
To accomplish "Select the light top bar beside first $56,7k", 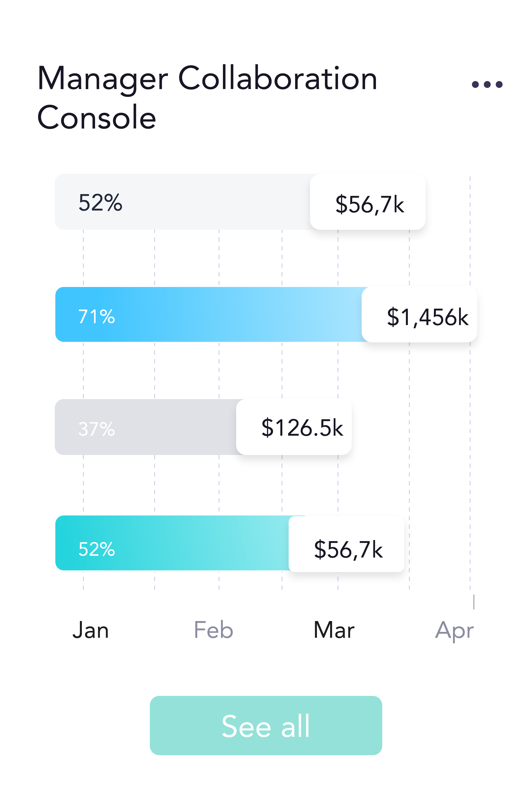I will pos(203,202).
